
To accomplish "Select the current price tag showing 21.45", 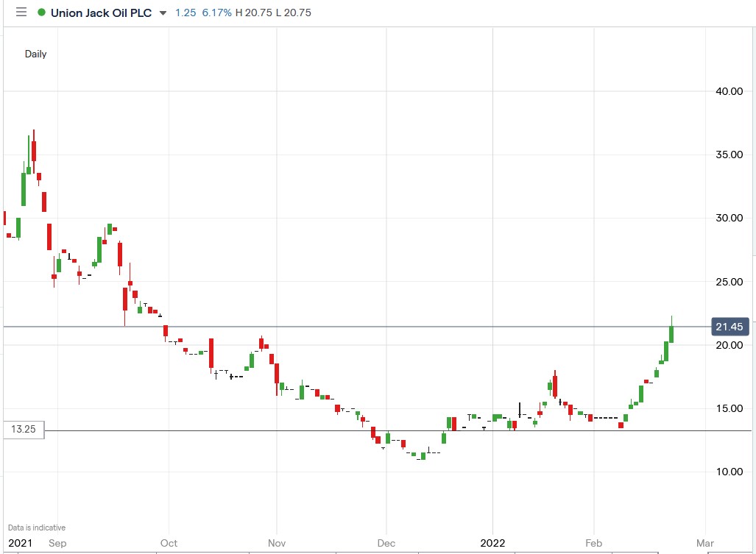I will [x=729, y=327].
